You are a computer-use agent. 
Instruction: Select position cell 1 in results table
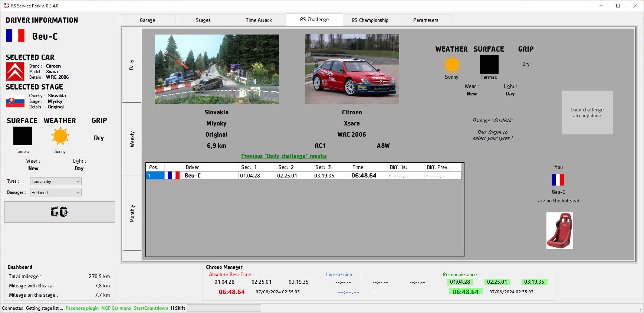(x=155, y=176)
